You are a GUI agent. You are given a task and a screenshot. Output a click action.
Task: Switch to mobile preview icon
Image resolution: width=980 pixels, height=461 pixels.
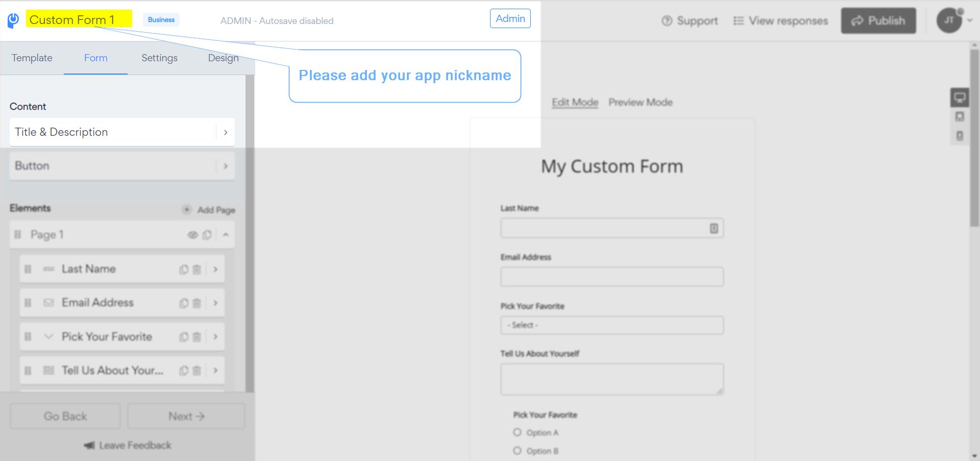coord(960,136)
